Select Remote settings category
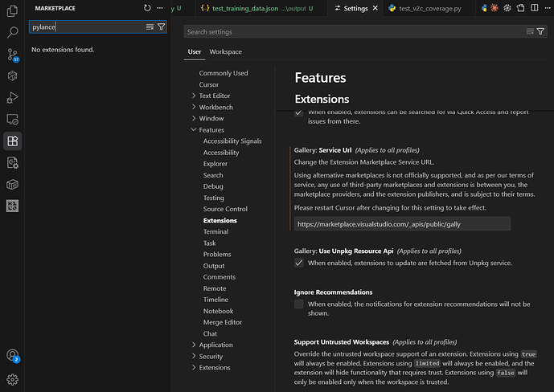Viewport: 554px width, 392px height. [x=215, y=288]
